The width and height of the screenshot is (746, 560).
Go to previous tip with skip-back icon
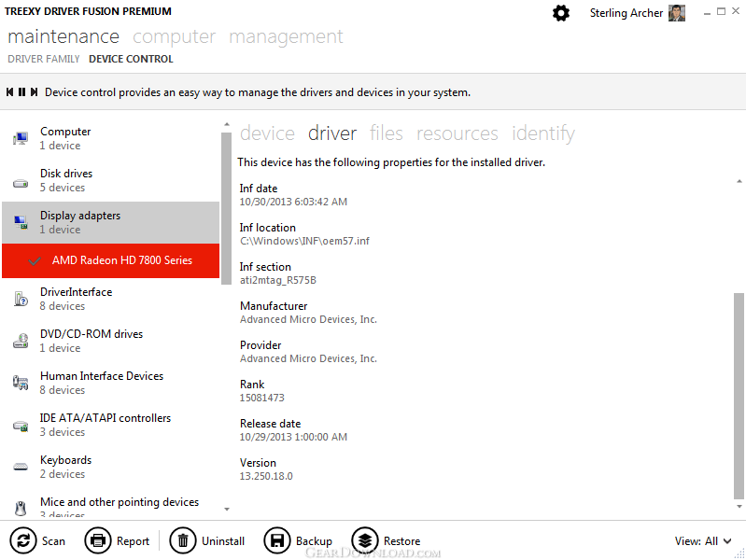coord(9,91)
